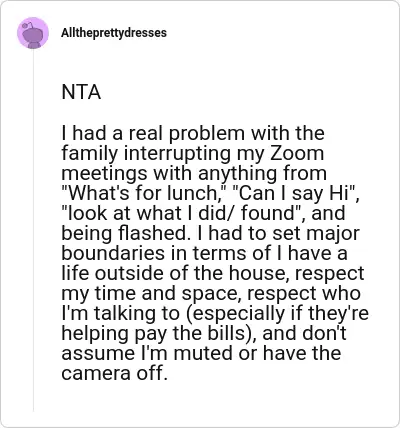Open the purple Reddit avatar profile picture
The width and height of the screenshot is (400, 428).
pos(33,33)
